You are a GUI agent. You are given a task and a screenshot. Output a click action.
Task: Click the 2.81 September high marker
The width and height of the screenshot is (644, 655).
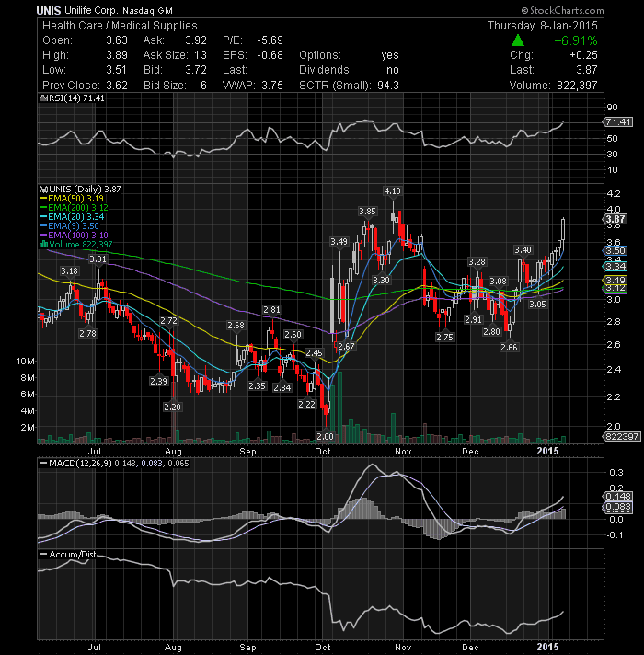click(271, 310)
